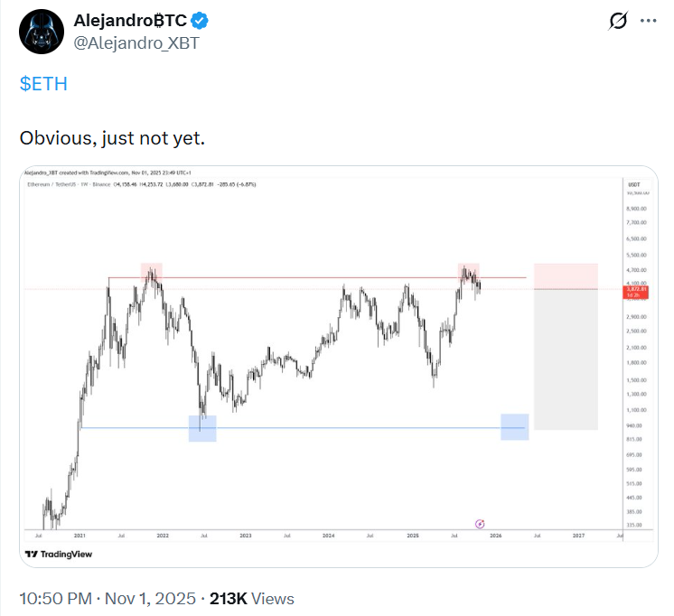Click the red current price label
The height and width of the screenshot is (616, 674).
635,292
